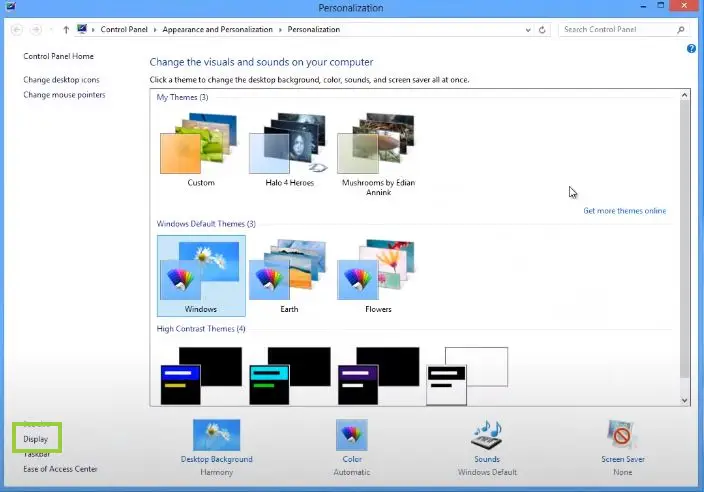Click High Contrast Themes (4) heading
704x492 pixels.
[x=201, y=329]
